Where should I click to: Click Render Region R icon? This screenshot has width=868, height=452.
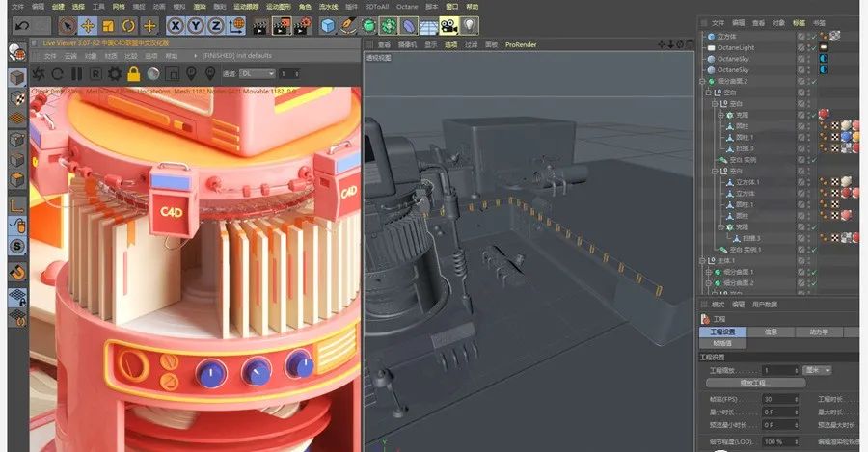click(x=95, y=73)
